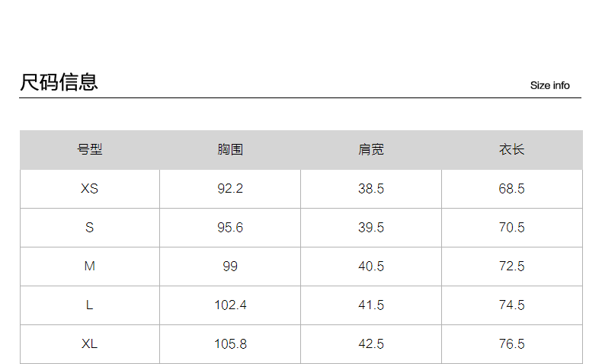Click the 尺码信息 heading

(x=59, y=82)
